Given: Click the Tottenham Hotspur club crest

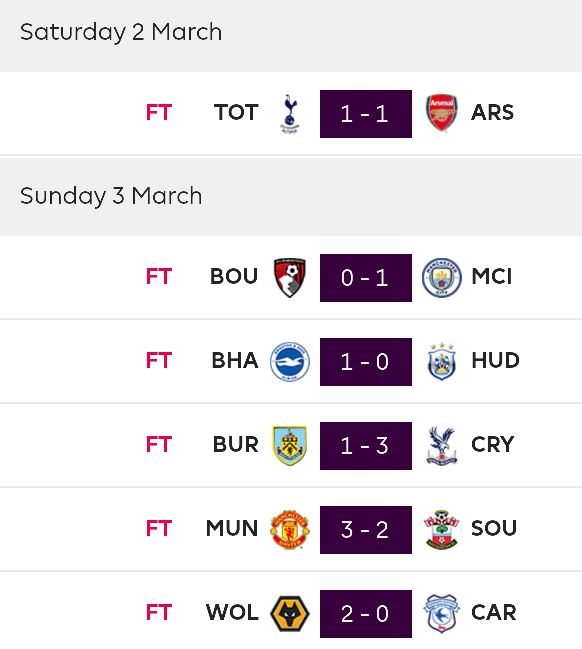Looking at the screenshot, I should coord(290,113).
